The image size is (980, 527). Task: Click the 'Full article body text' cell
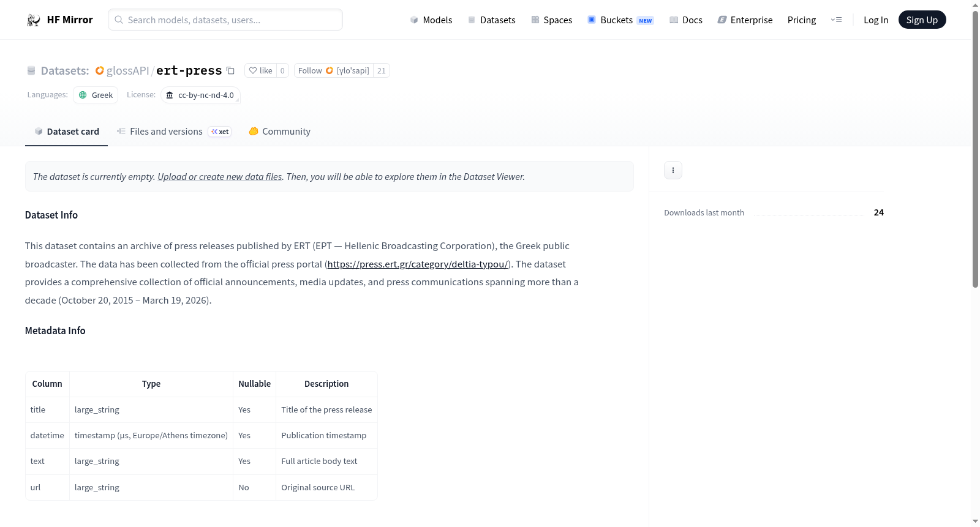326,462
